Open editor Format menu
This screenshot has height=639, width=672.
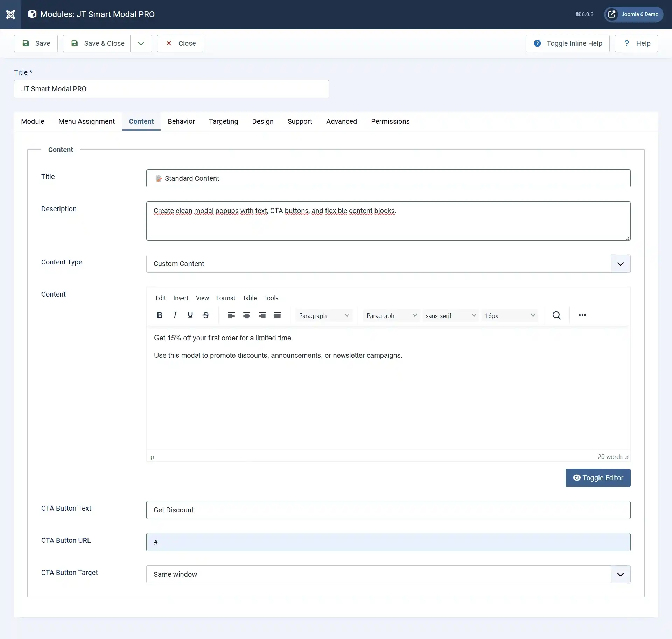[x=226, y=298]
